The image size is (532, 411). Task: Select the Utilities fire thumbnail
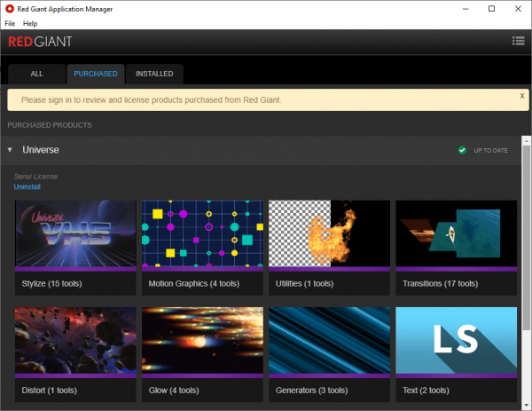click(329, 234)
